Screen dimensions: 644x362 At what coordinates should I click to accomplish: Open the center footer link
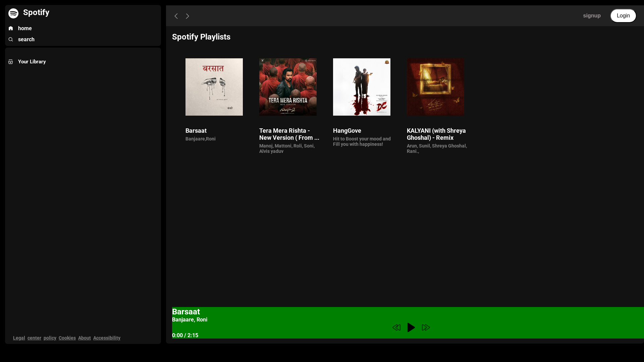(34, 338)
